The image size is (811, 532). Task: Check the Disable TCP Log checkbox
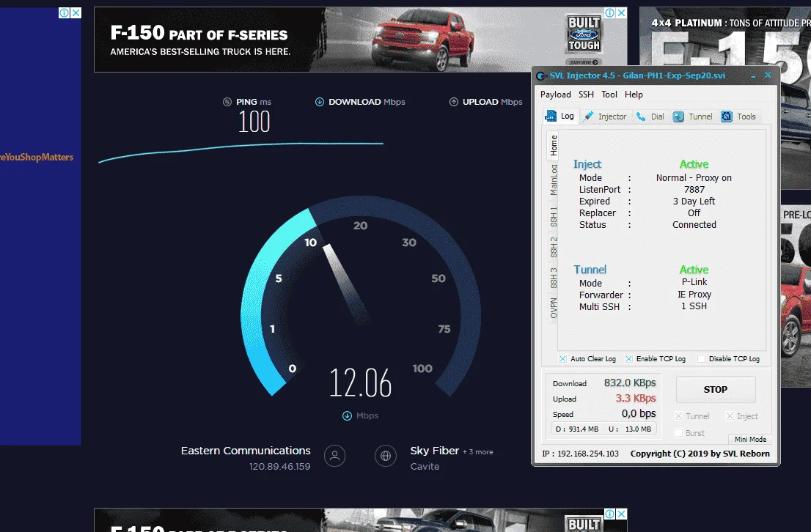(x=701, y=359)
